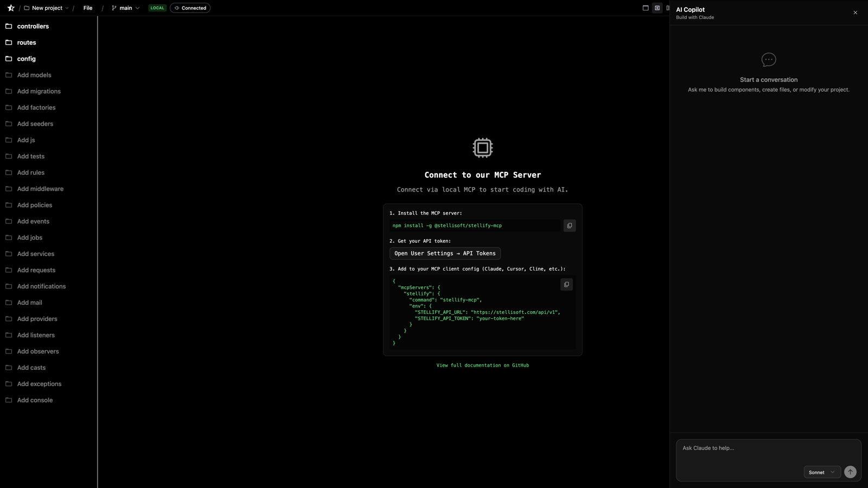
Task: Select the browser preview icon in the toolbar
Action: [644, 8]
